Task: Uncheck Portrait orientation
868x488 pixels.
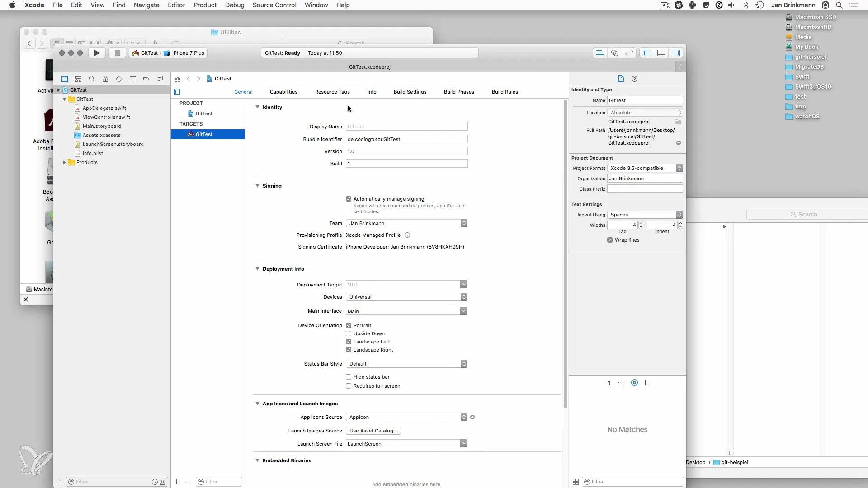Action: [349, 325]
